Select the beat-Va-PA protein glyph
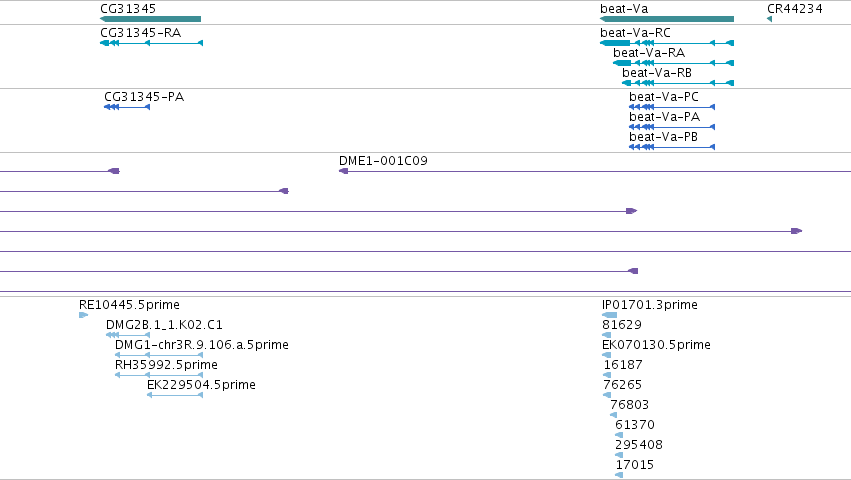 click(x=672, y=127)
